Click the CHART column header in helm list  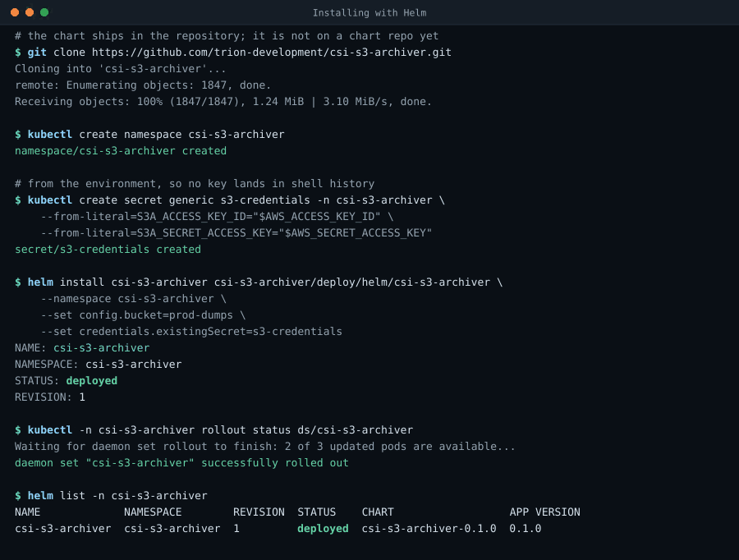point(378,512)
